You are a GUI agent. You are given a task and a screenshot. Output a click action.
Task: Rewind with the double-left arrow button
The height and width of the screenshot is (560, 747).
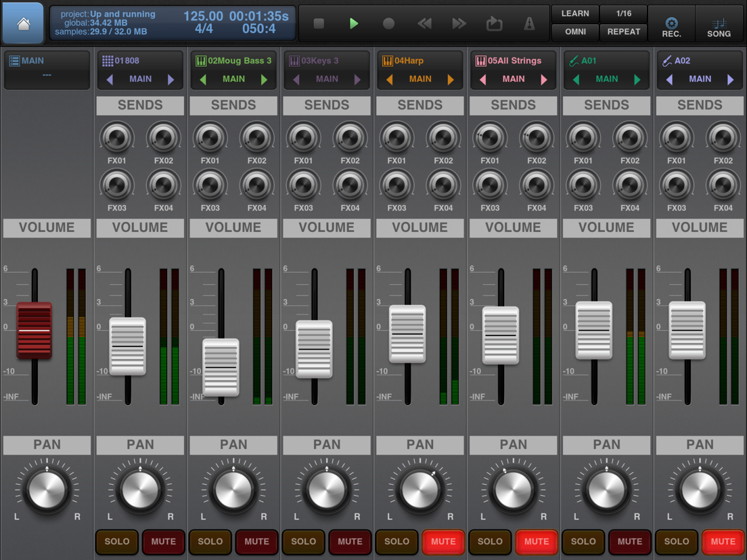tap(424, 23)
